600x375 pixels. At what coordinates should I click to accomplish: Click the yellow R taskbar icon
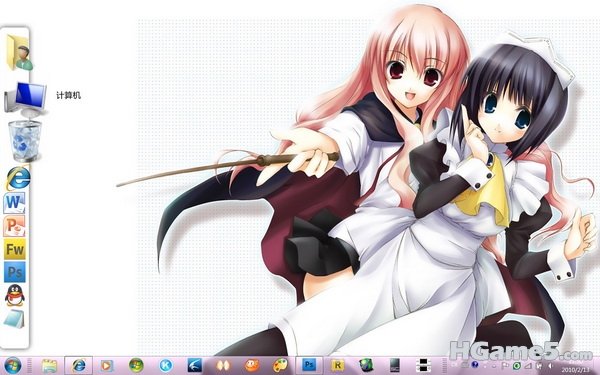click(x=338, y=365)
